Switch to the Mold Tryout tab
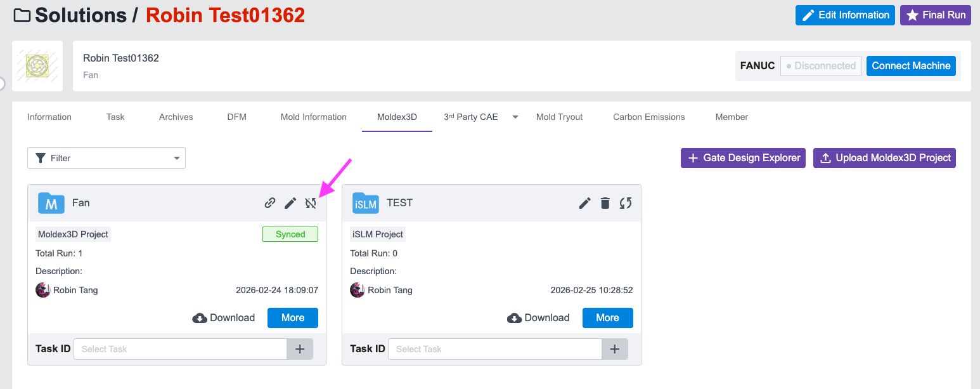Viewport: 980px width, 389px height. point(559,117)
